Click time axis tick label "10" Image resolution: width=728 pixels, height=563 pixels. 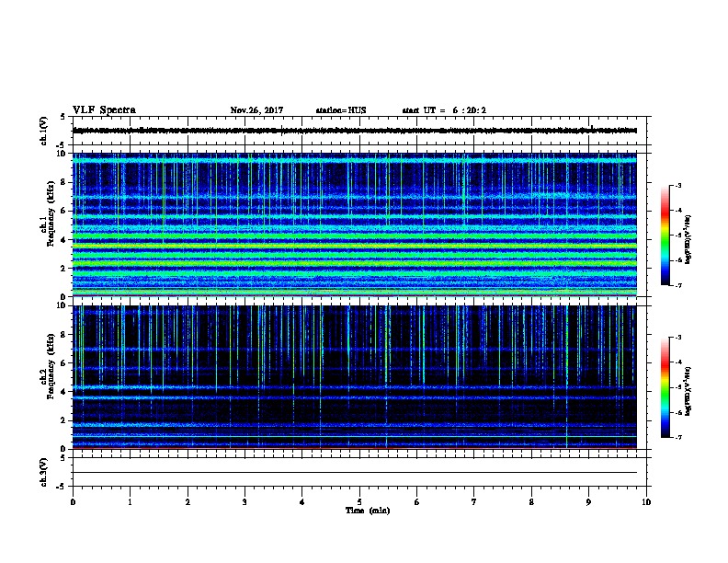646,502
